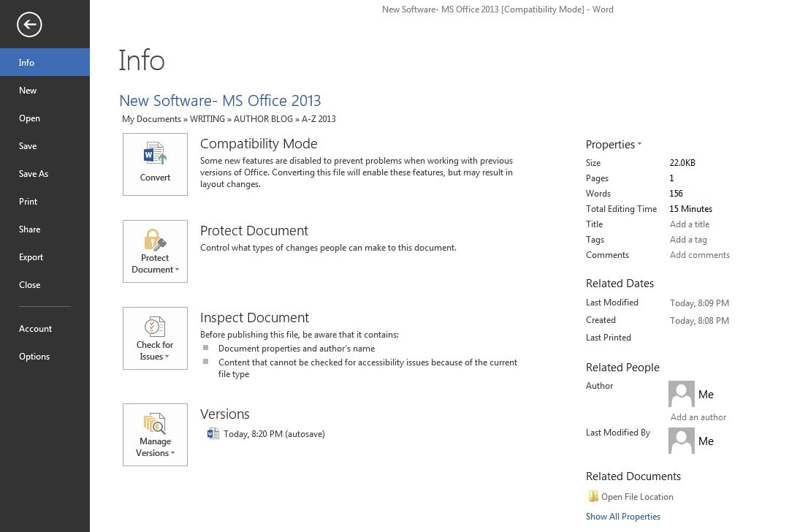Click the Check for Issues icon
This screenshot has width=808, height=532.
155,327
